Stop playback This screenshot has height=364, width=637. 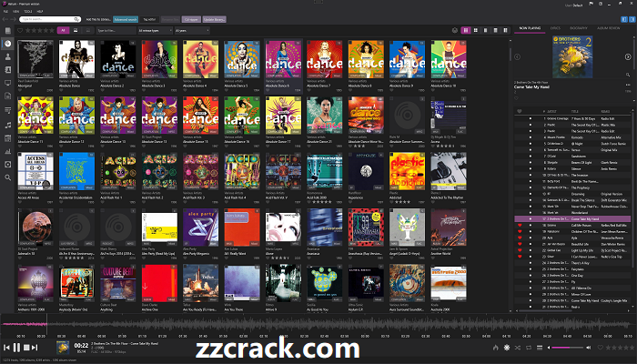(x=26, y=348)
